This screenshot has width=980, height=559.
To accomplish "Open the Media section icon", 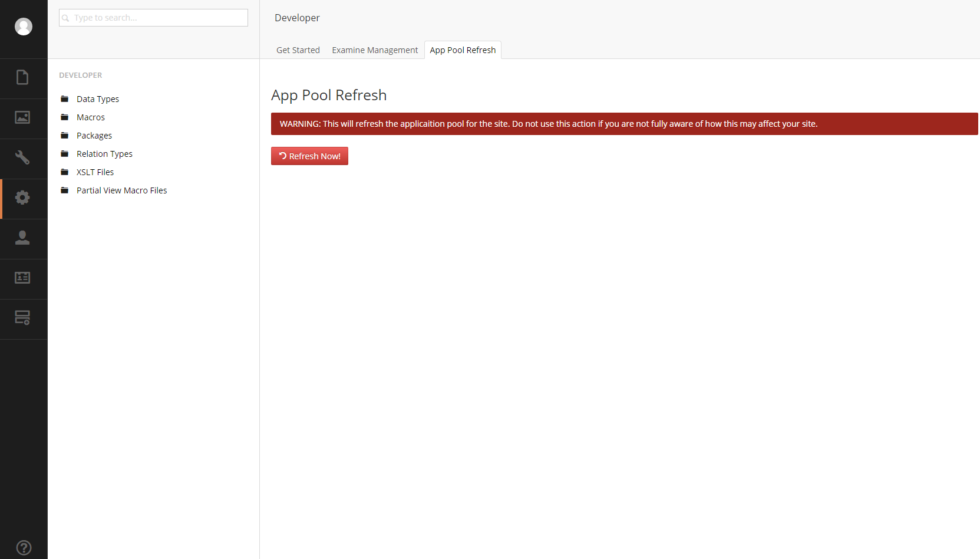I will [22, 117].
